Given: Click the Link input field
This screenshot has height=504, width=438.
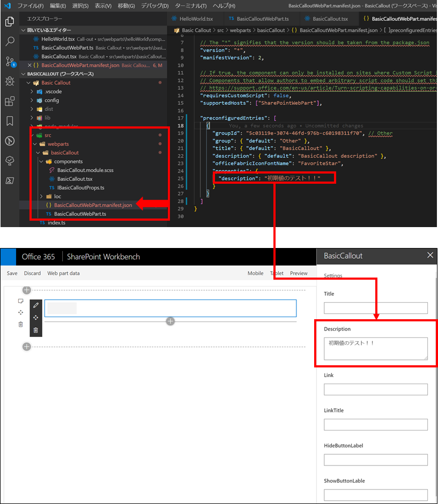Looking at the screenshot, I should pyautogui.click(x=376, y=389).
